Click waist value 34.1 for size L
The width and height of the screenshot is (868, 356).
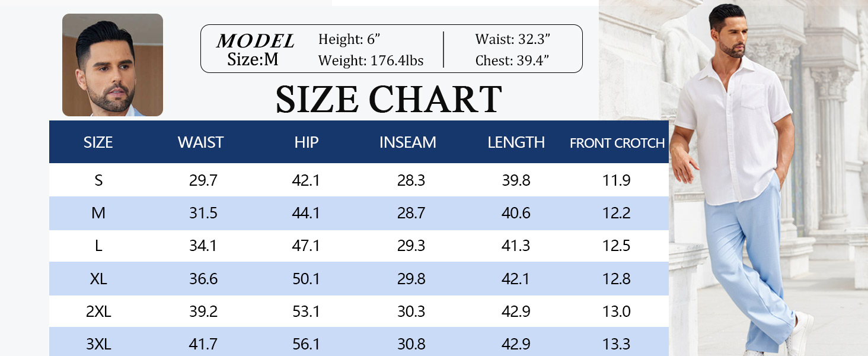203,246
